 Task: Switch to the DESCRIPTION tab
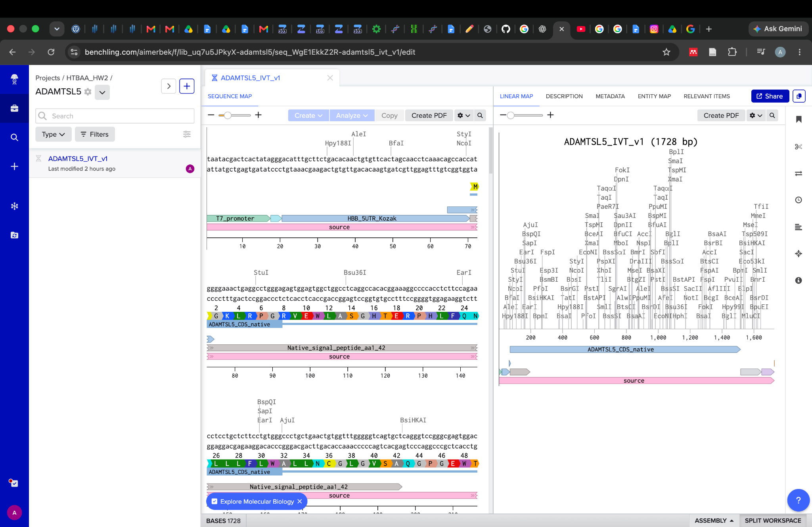click(564, 96)
